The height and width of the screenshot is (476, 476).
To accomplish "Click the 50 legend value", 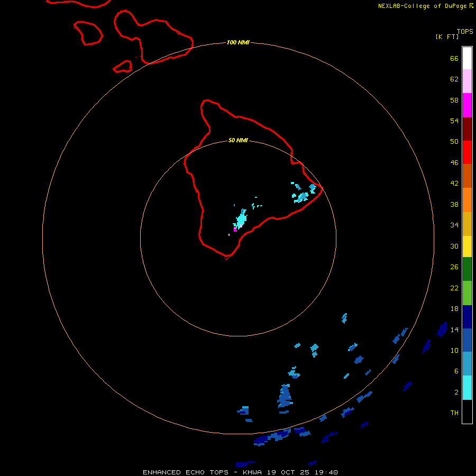I will 454,141.
